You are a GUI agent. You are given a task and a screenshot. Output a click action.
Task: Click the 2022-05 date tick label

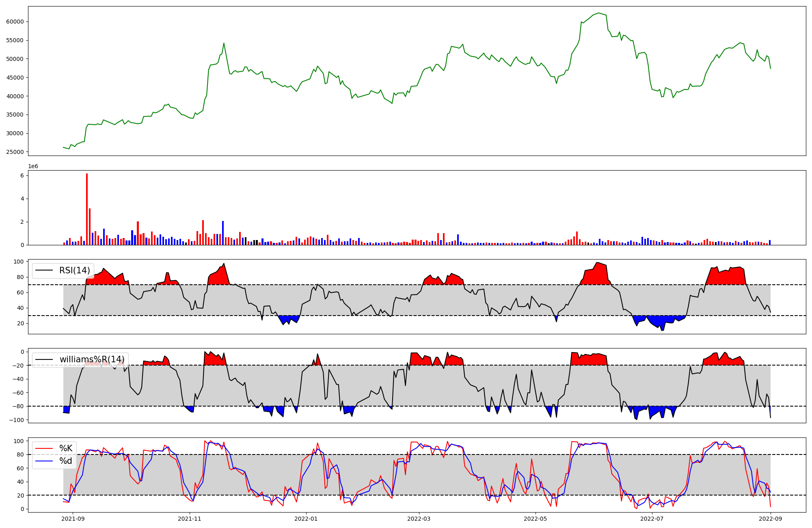[x=535, y=519]
